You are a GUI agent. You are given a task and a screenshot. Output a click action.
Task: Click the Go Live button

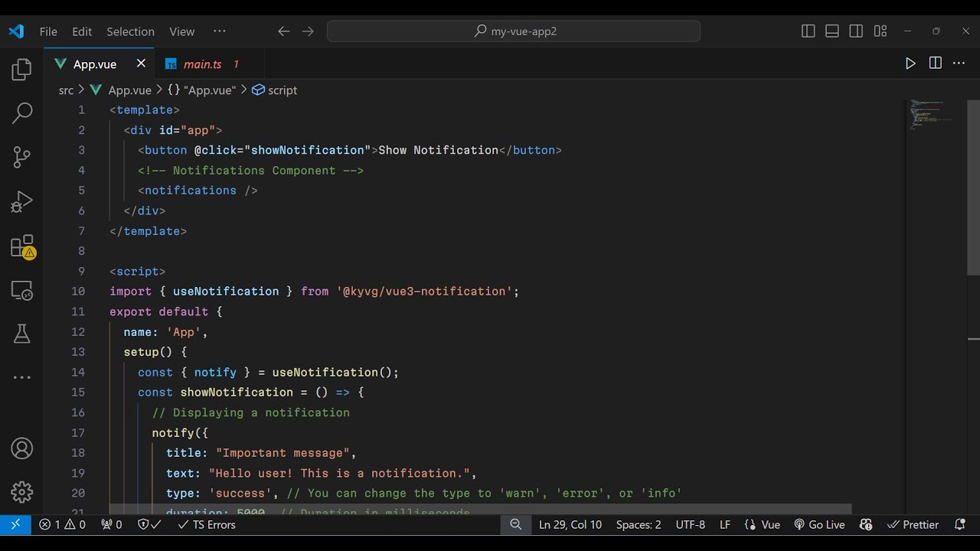(819, 525)
